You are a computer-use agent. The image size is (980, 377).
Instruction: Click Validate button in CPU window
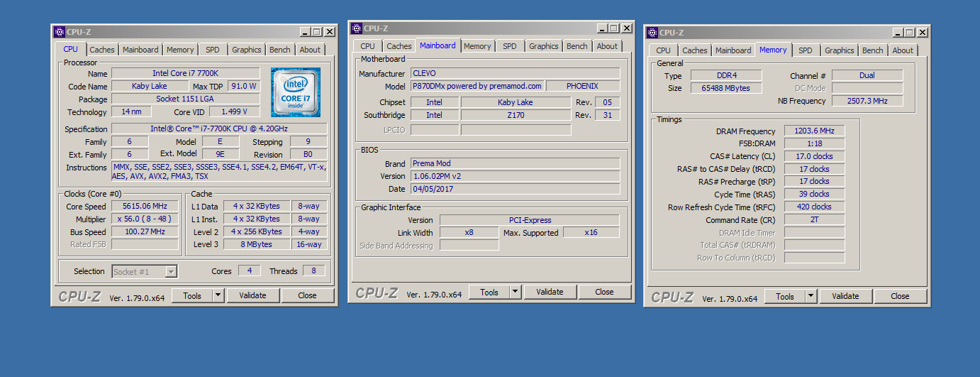(252, 295)
